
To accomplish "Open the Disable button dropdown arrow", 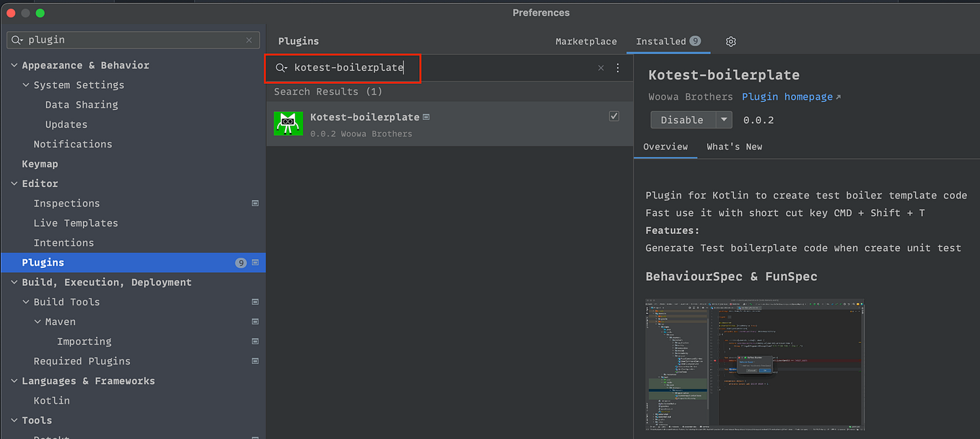I will (724, 119).
